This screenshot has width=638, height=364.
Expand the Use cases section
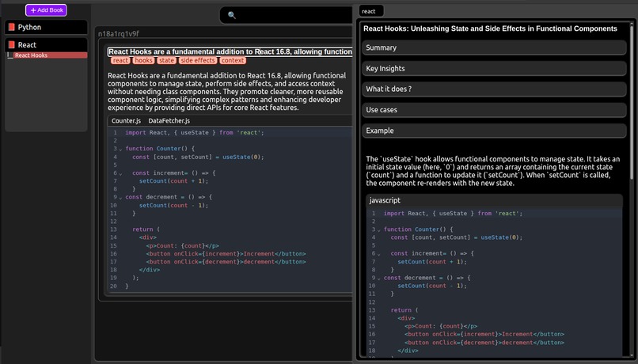[494, 110]
